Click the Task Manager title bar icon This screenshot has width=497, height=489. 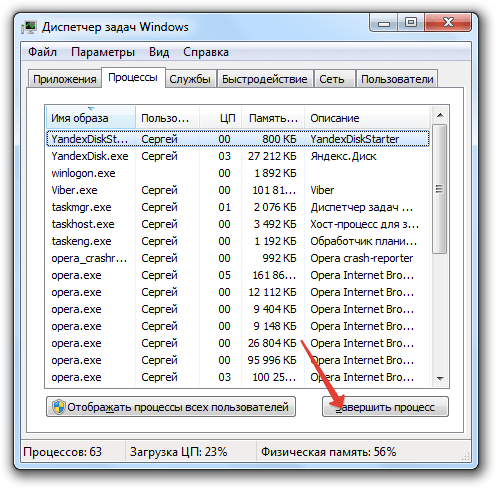[x=29, y=27]
